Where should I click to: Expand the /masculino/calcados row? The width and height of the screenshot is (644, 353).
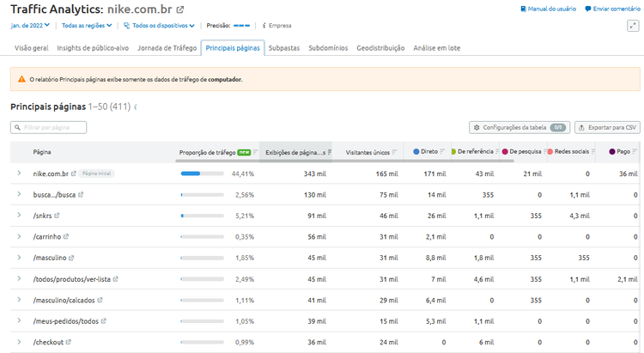(x=19, y=300)
